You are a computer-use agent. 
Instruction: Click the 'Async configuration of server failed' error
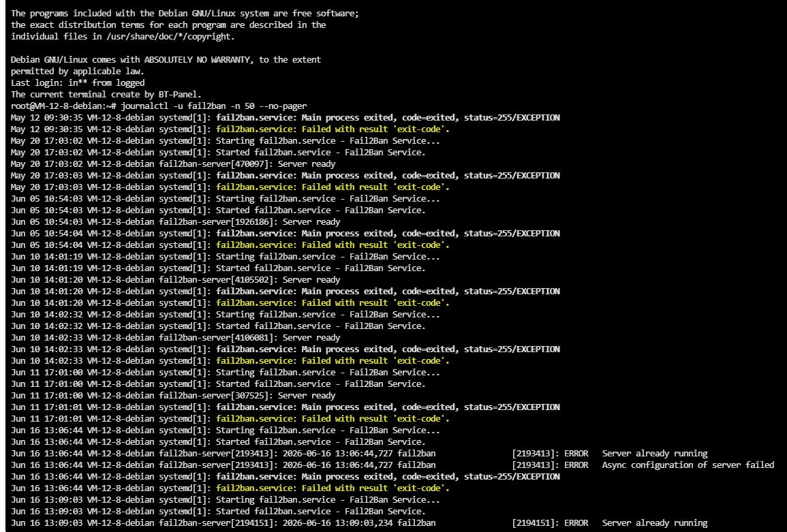(688, 465)
